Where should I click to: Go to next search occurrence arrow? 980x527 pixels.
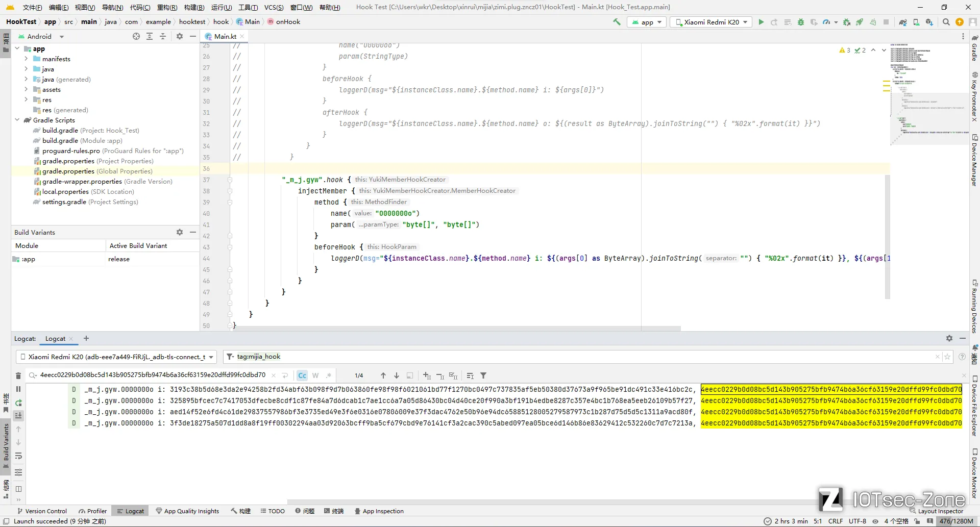point(397,375)
